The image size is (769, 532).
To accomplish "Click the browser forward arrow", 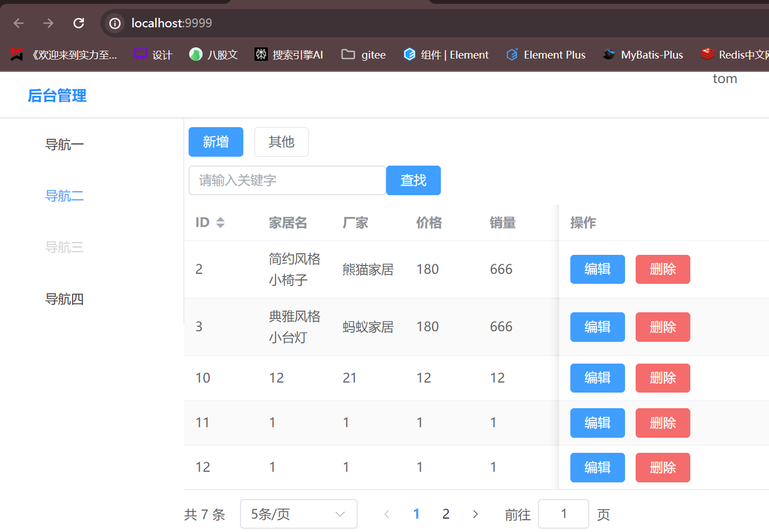I will [x=49, y=23].
